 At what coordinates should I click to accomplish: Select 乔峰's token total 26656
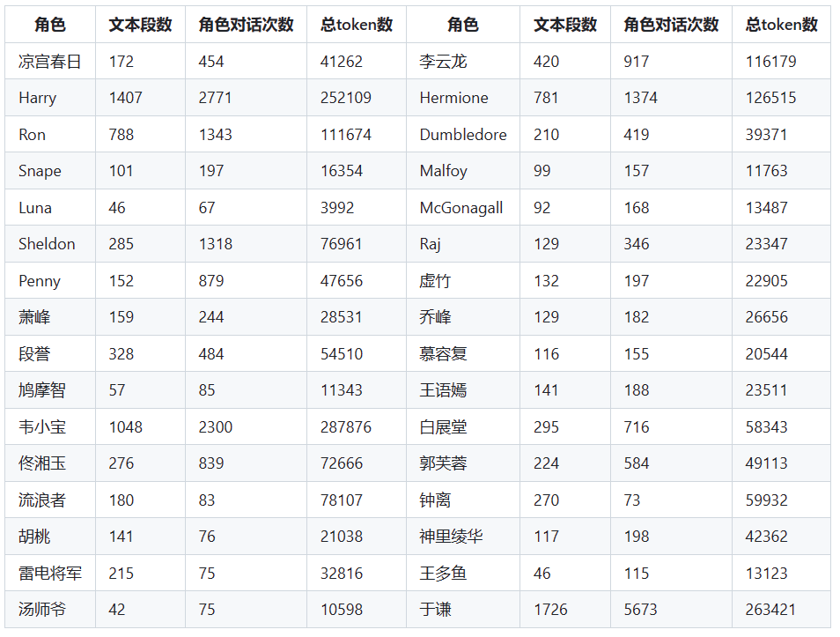(x=767, y=317)
